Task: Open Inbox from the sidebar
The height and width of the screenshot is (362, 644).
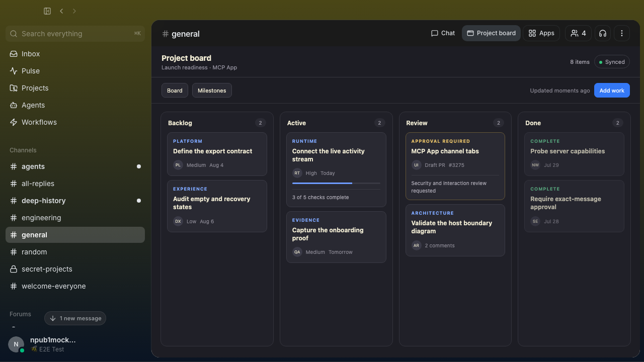Action: click(75, 54)
